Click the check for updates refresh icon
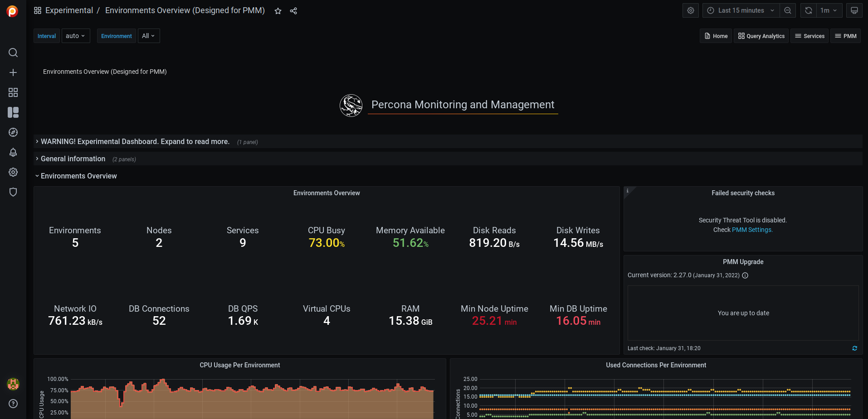 click(x=854, y=348)
